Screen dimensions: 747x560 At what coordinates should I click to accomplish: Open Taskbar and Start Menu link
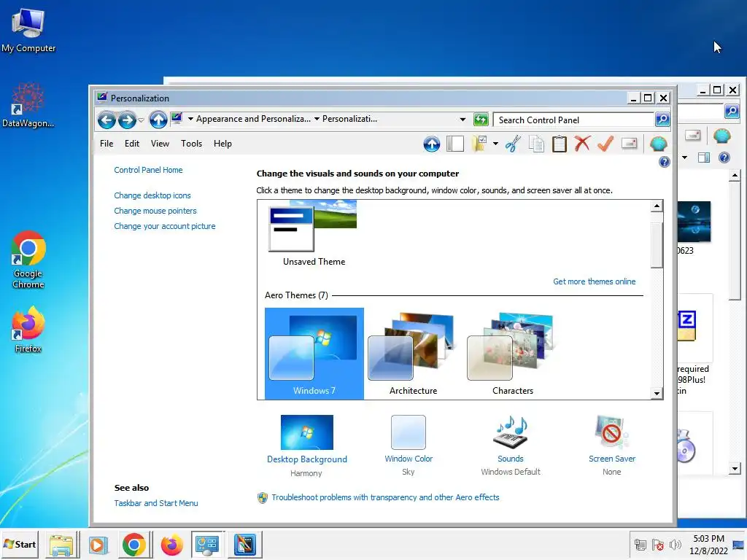click(156, 503)
